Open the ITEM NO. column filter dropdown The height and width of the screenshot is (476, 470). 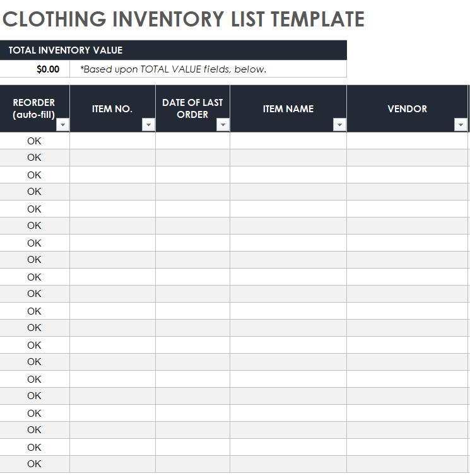tap(148, 125)
